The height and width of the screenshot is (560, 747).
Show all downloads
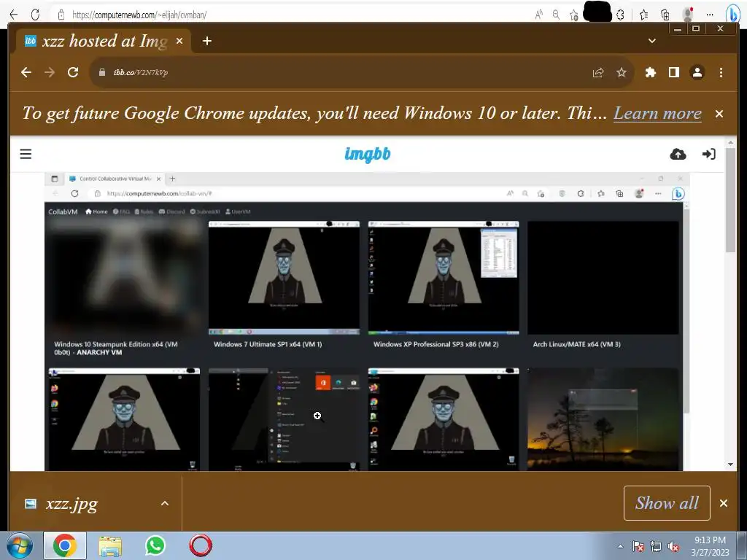click(x=667, y=503)
